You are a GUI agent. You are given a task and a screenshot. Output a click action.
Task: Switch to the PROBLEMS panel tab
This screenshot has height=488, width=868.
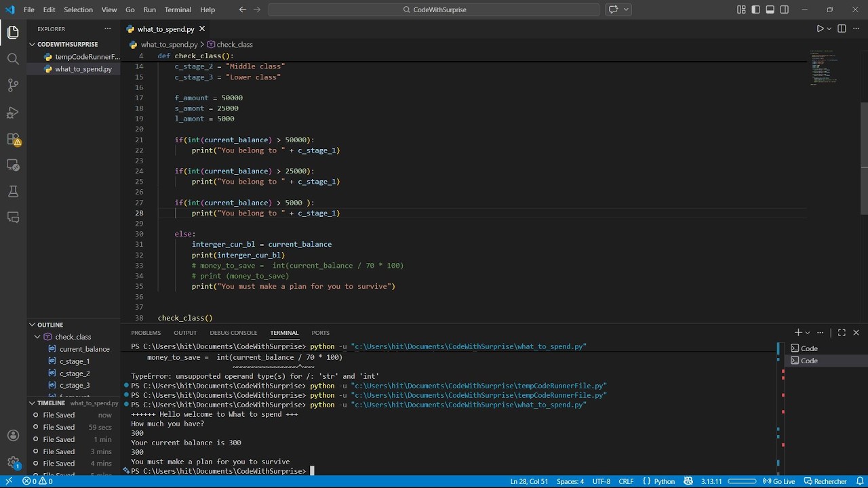[x=146, y=333]
